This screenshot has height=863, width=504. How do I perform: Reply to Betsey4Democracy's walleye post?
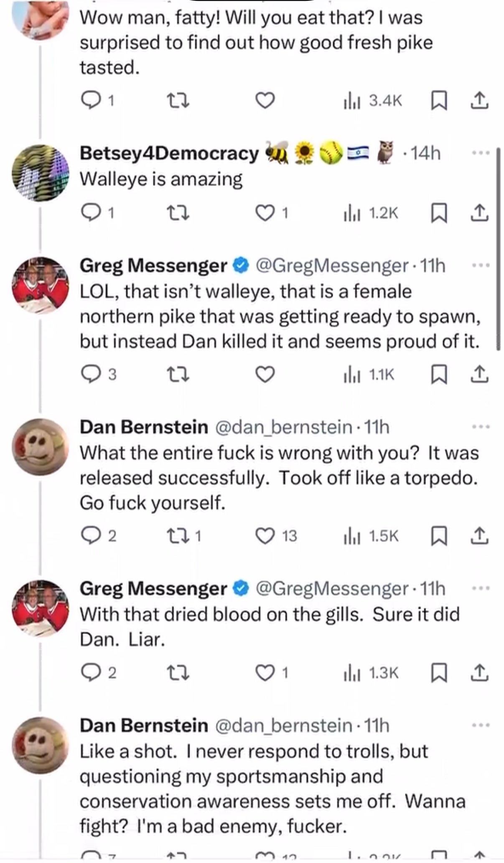88,214
